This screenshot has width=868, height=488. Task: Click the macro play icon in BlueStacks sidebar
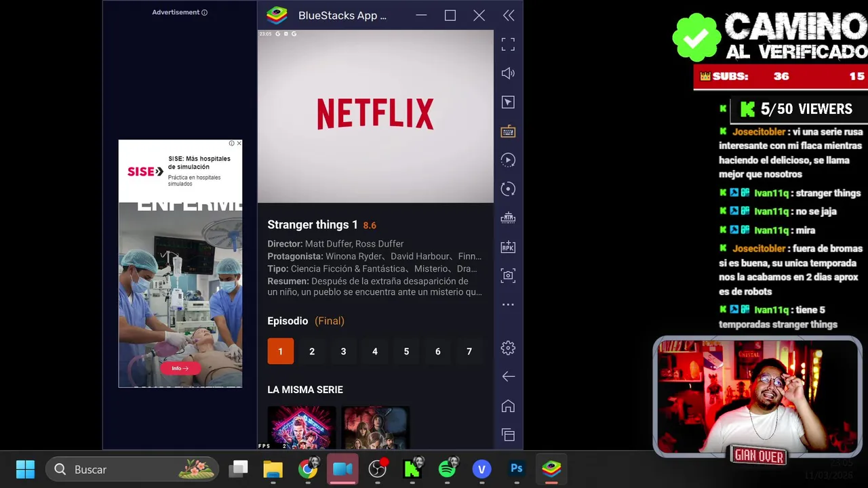pyautogui.click(x=508, y=160)
